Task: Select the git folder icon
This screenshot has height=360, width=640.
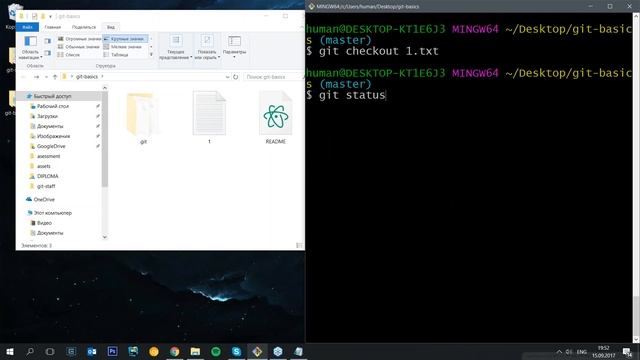Action: 143,118
